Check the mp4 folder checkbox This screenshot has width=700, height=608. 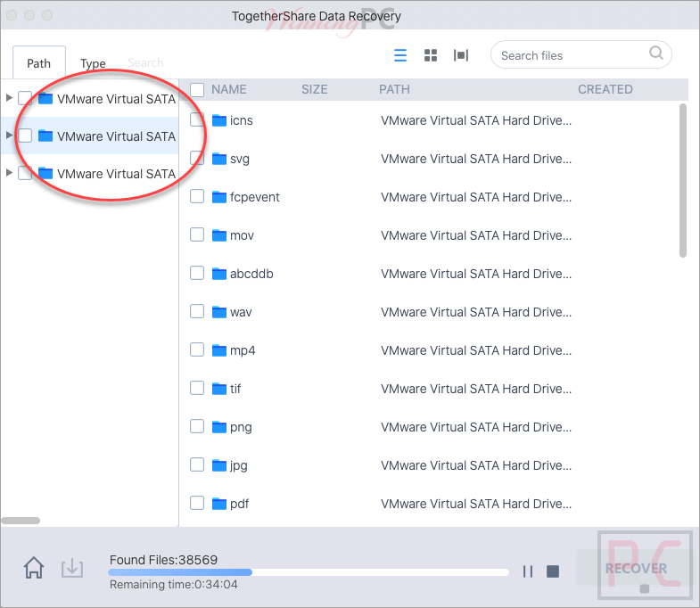click(197, 349)
